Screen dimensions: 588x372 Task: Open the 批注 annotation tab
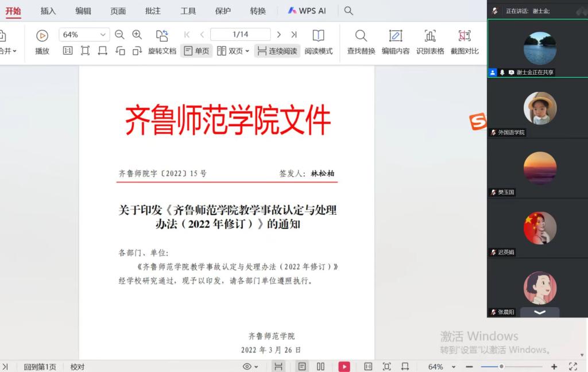pyautogui.click(x=153, y=11)
